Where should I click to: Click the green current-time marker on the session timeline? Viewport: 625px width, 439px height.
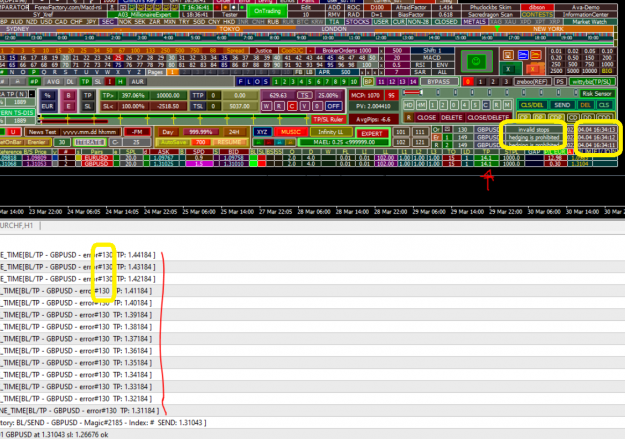pyautogui.click(x=497, y=28)
